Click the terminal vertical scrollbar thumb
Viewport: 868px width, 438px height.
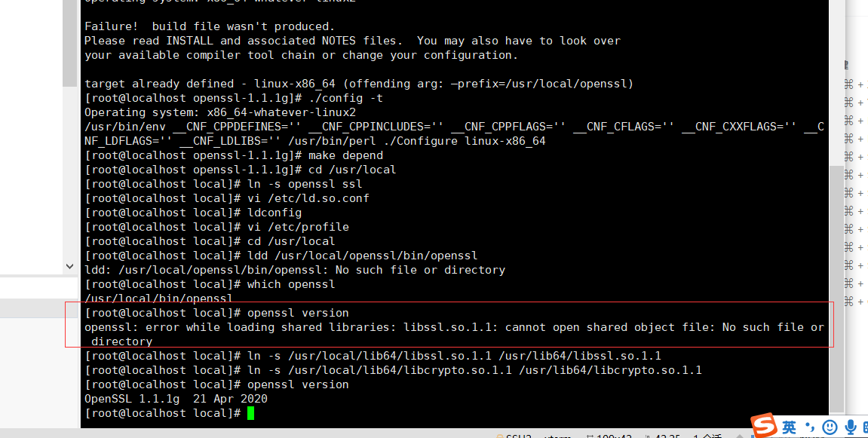coord(836,288)
